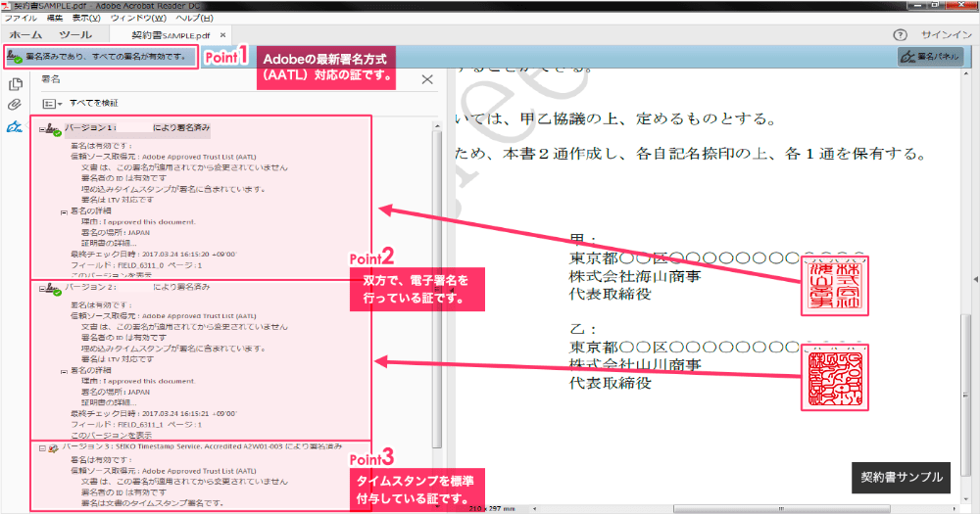The width and height of the screenshot is (980, 514).
Task: Click the right tools pane expand arrow
Action: tap(975, 279)
